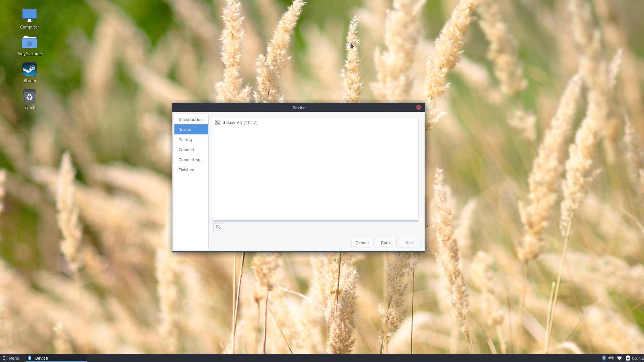
Task: Click the Next button
Action: (x=410, y=243)
